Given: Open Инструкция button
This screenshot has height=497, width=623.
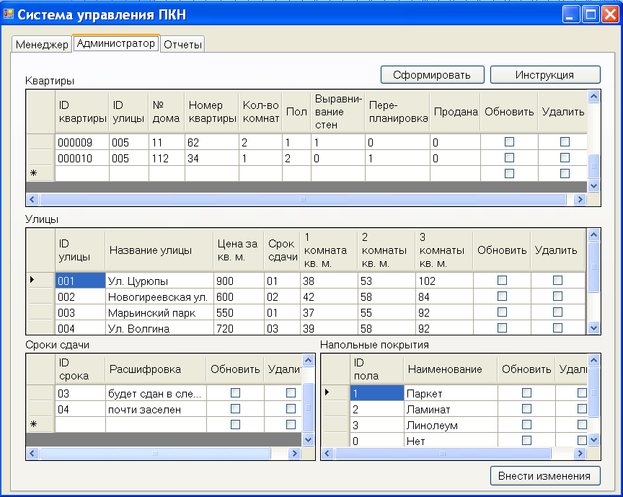Looking at the screenshot, I should 544,75.
